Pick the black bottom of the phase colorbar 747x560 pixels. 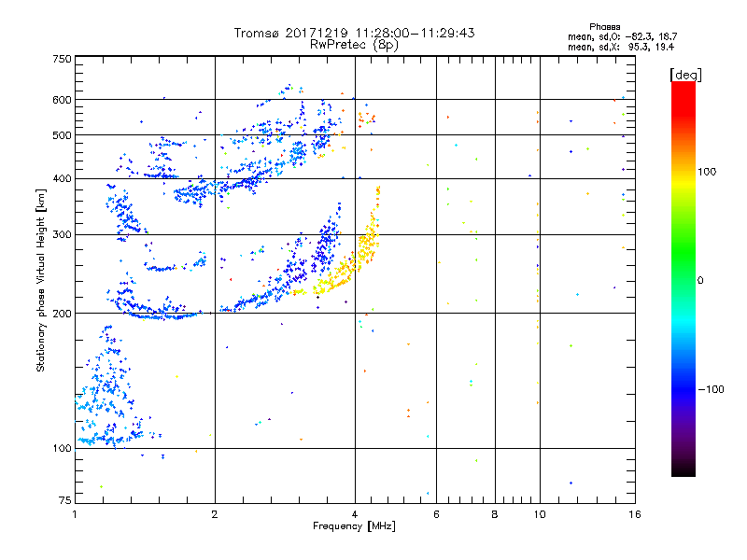(x=684, y=471)
